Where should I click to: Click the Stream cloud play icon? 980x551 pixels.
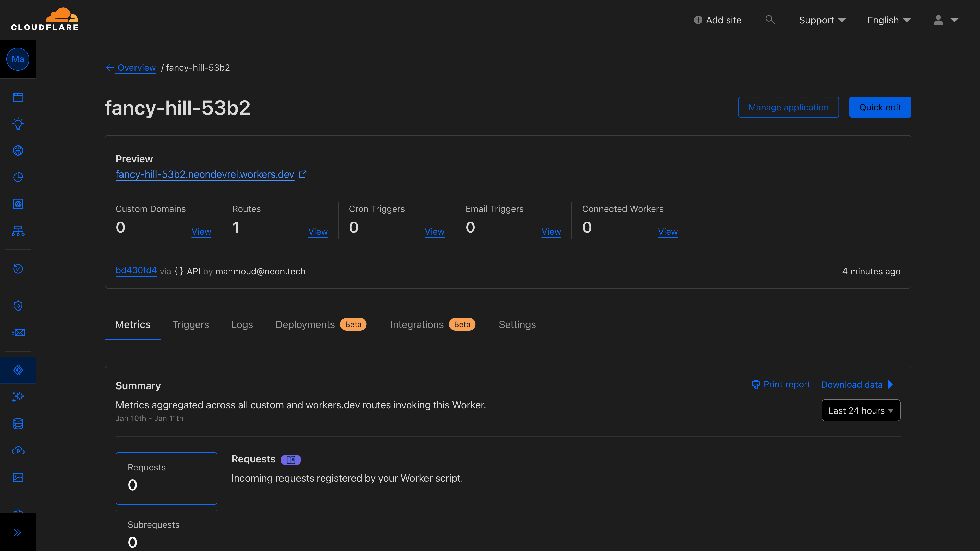18,450
